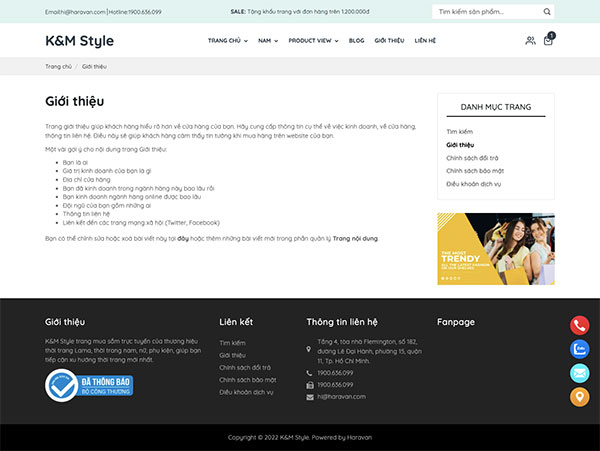The height and width of the screenshot is (451, 600).
Task: Click the Giới thiệu page heading
Action: 75,101
